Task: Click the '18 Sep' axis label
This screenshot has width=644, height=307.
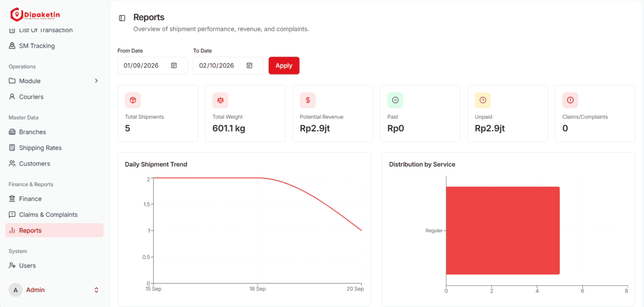Action: 258,289
